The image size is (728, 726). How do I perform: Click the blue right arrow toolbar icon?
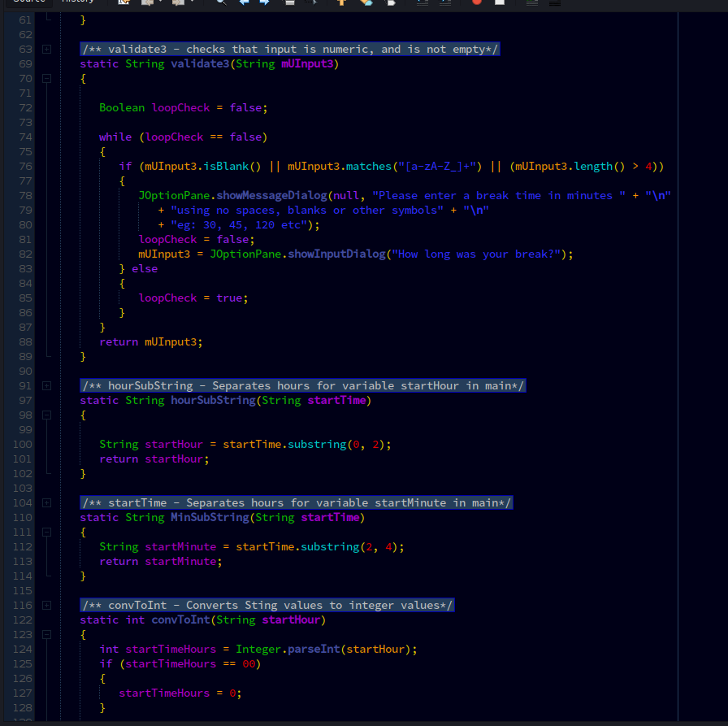click(x=264, y=2)
